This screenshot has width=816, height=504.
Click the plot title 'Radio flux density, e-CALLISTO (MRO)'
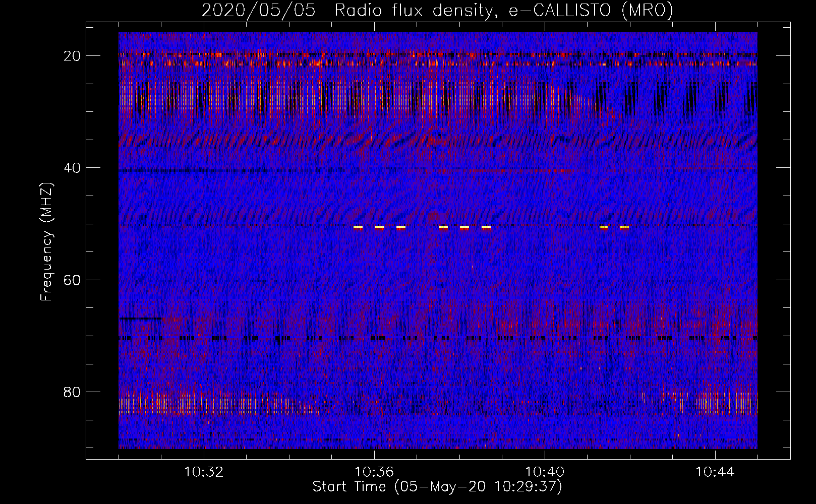pyautogui.click(x=504, y=11)
